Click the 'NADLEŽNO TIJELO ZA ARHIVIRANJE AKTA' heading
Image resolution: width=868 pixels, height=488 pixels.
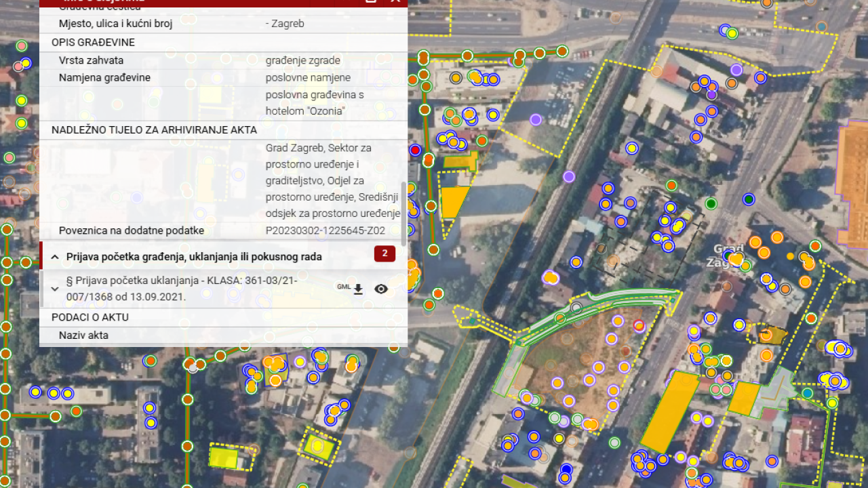coord(154,130)
